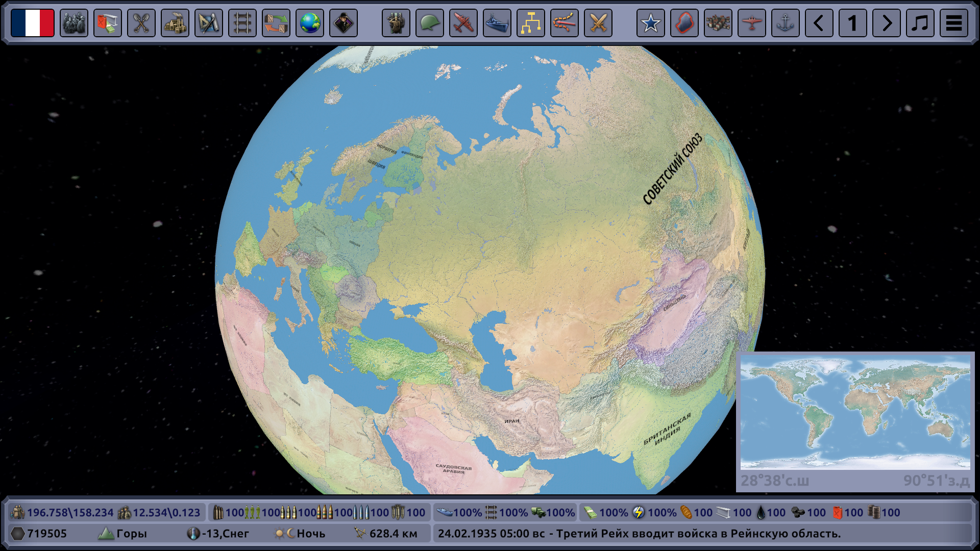The image size is (980, 551).
Task: Click the Rhineland news message text
Action: (x=639, y=534)
